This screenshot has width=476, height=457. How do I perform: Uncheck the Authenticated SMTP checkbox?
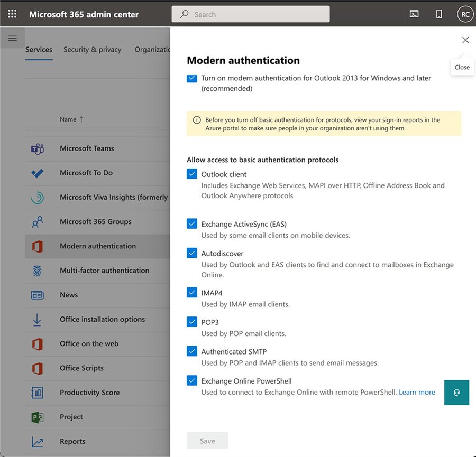(x=192, y=351)
